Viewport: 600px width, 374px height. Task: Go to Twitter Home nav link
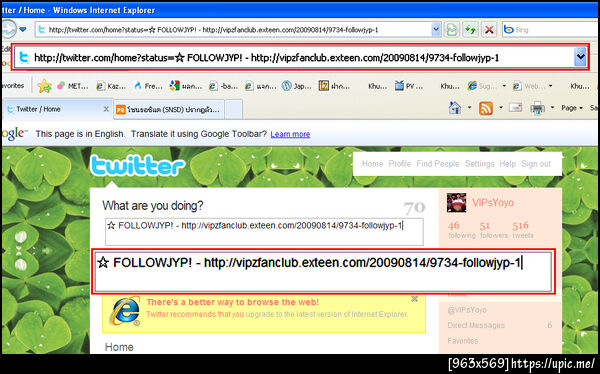click(x=372, y=164)
